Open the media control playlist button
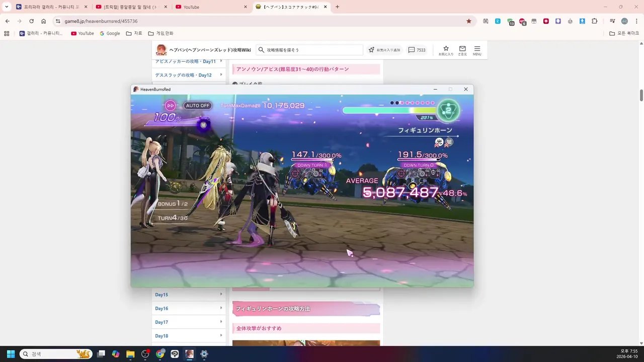This screenshot has height=362, width=644. [612, 21]
